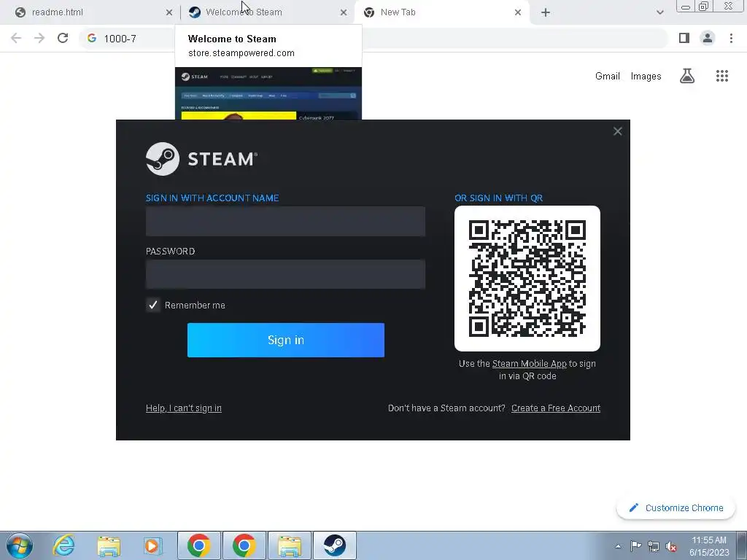Switch to second Chrome taskbar window

[x=244, y=545]
